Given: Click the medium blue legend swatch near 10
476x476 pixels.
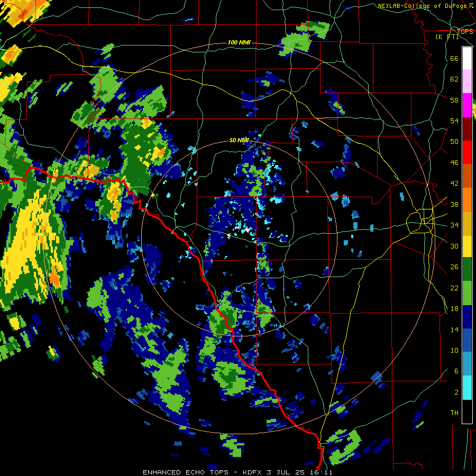Looking at the screenshot, I should point(467,340).
